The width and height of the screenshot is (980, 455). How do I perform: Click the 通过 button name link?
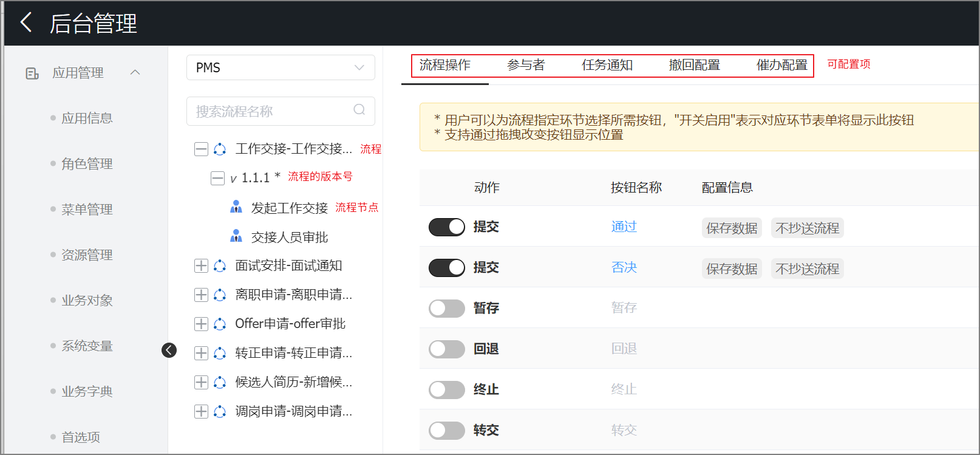[624, 227]
